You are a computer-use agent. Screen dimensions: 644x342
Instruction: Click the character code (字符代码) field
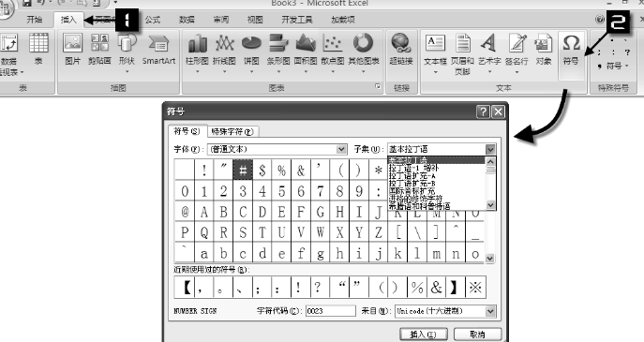tap(331, 311)
